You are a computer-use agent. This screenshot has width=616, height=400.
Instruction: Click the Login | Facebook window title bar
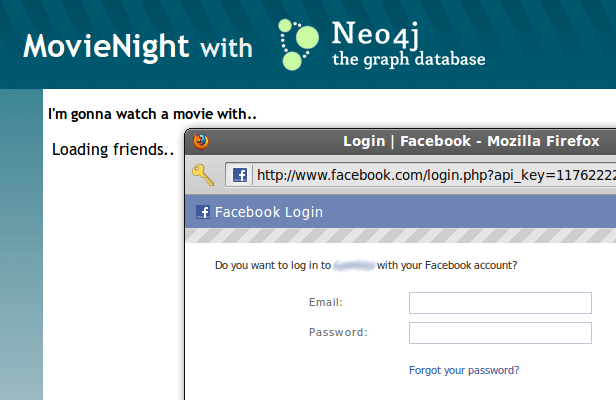401,141
